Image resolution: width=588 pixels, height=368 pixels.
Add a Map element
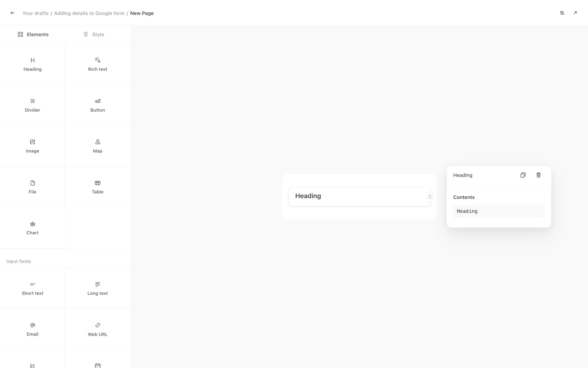pyautogui.click(x=97, y=146)
